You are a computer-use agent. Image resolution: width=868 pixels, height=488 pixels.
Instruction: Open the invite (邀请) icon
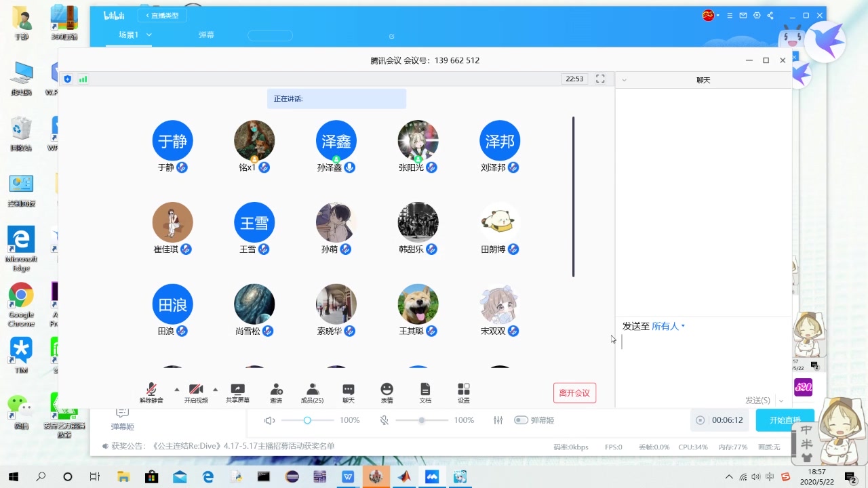coord(276,389)
